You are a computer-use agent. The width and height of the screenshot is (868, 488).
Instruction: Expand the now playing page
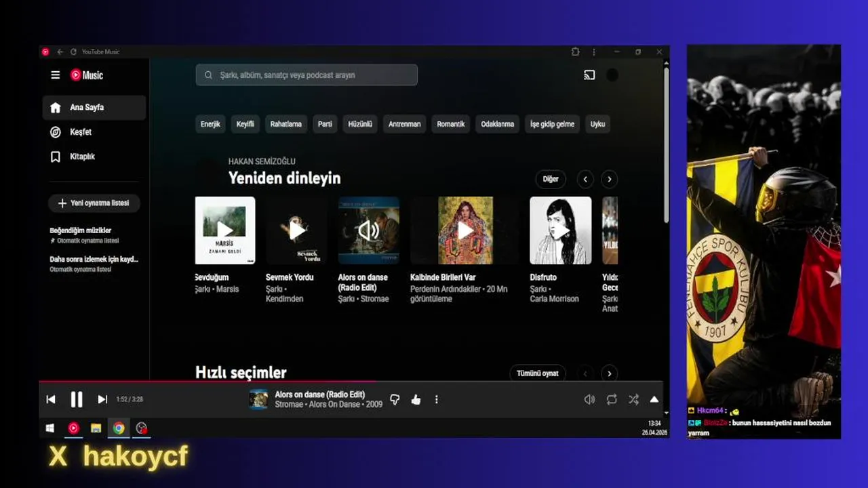(654, 399)
